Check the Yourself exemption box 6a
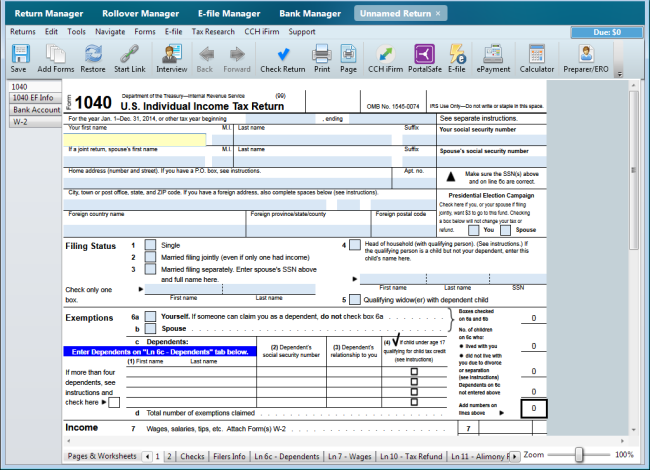The image size is (650, 470). 150,317
